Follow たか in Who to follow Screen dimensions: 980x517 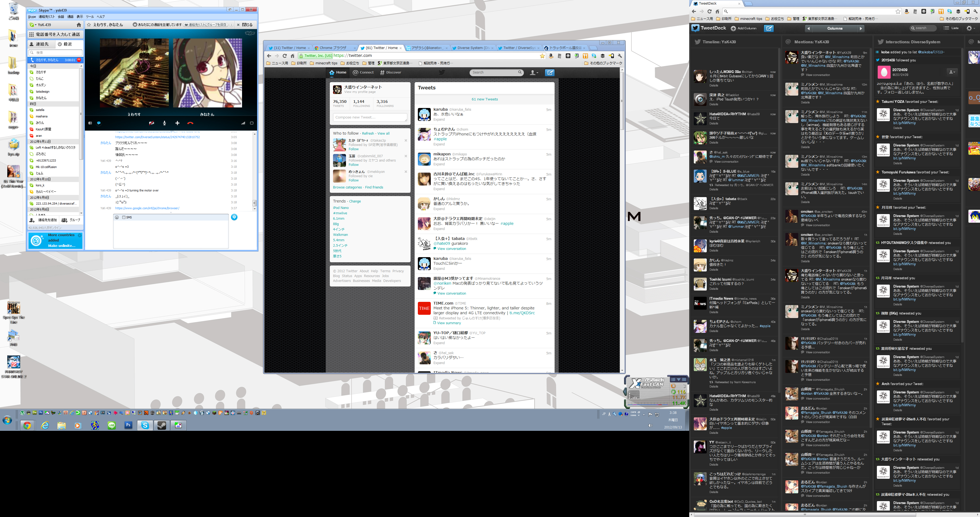[x=353, y=149]
